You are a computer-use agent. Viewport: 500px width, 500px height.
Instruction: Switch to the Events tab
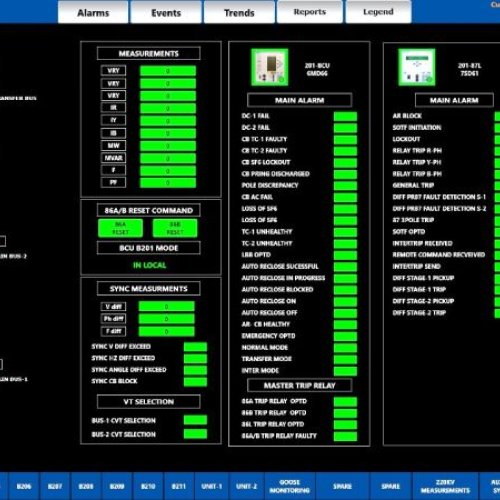pyautogui.click(x=166, y=12)
